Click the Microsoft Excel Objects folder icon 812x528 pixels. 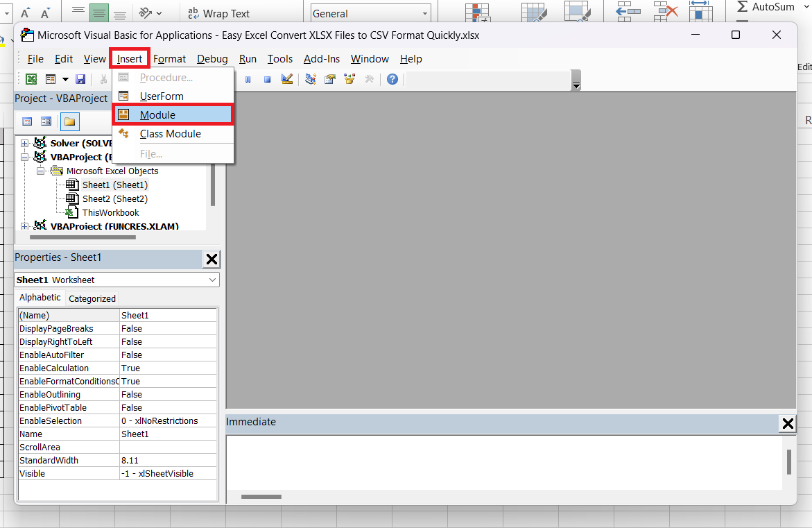pos(57,171)
